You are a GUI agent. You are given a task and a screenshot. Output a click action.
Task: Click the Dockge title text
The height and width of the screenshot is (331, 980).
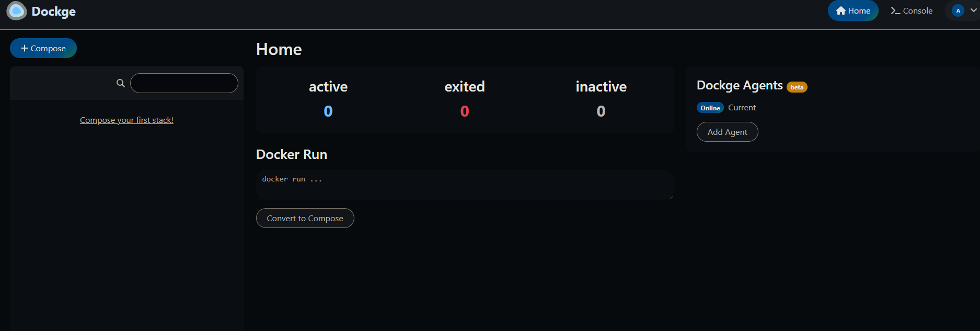54,12
